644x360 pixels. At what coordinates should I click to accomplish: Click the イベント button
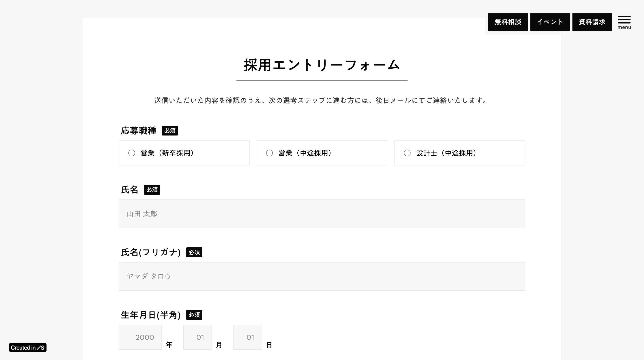click(550, 22)
